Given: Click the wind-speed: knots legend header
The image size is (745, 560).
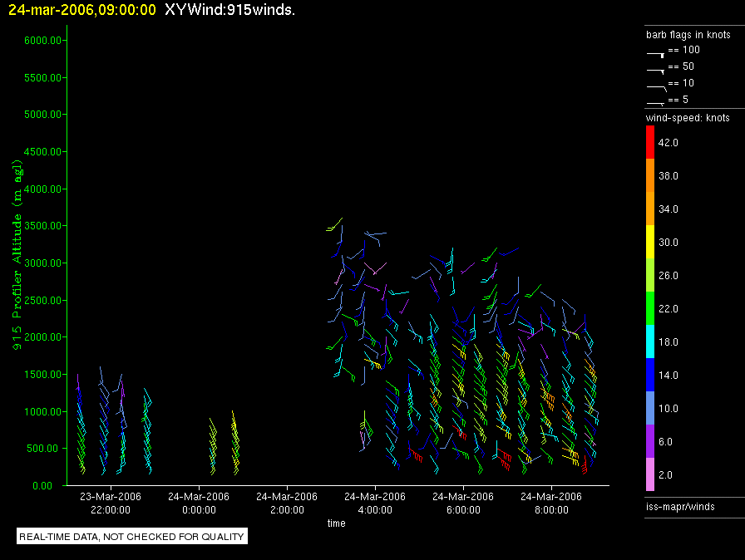Looking at the screenshot, I should (x=688, y=118).
